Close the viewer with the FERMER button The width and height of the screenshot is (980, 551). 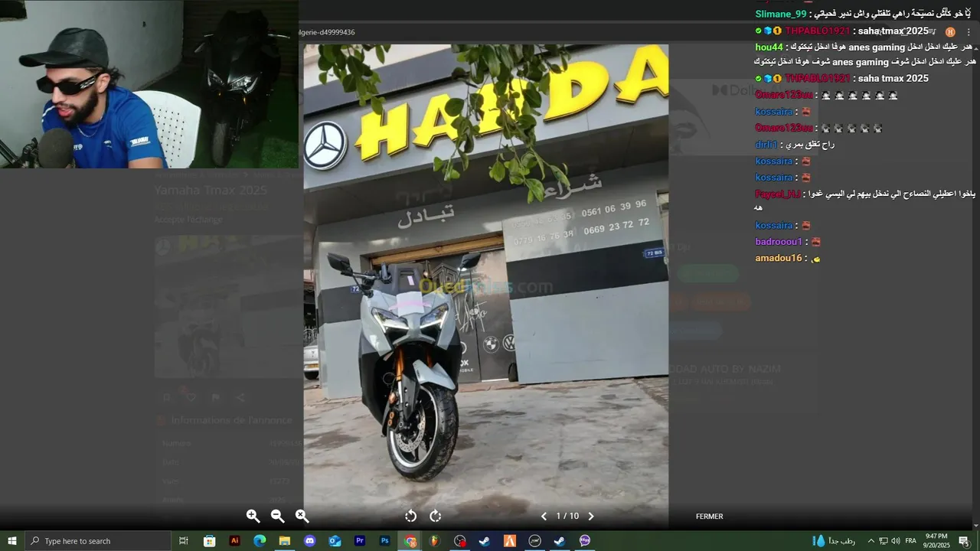[x=709, y=517]
